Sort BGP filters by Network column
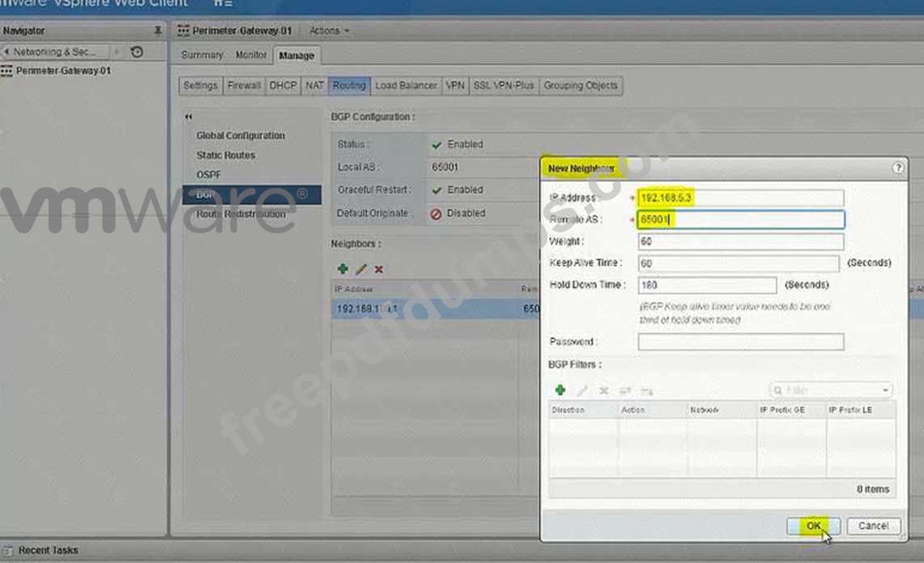 (x=722, y=410)
